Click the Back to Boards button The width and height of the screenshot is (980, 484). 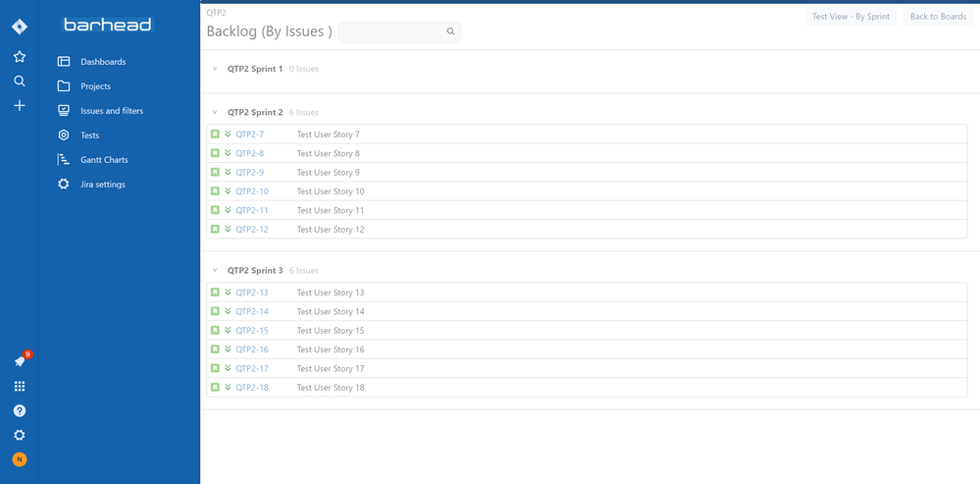(x=938, y=17)
